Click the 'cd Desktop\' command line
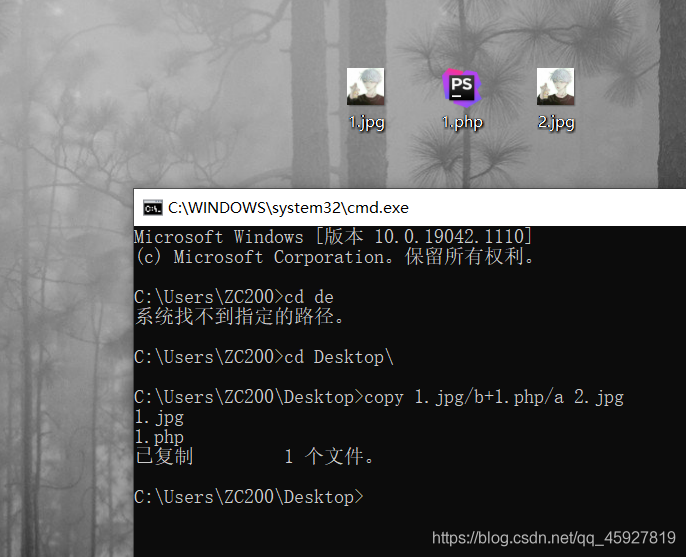The height and width of the screenshot is (557, 686). tap(264, 357)
